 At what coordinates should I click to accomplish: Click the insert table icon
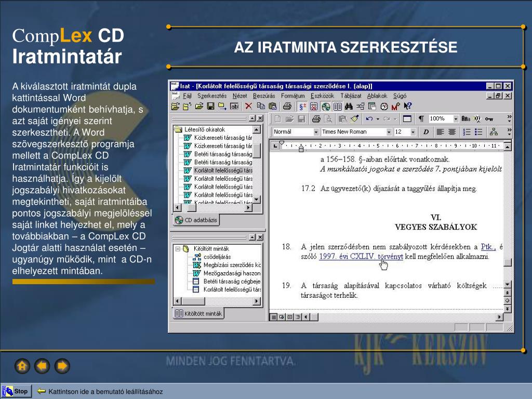407,119
